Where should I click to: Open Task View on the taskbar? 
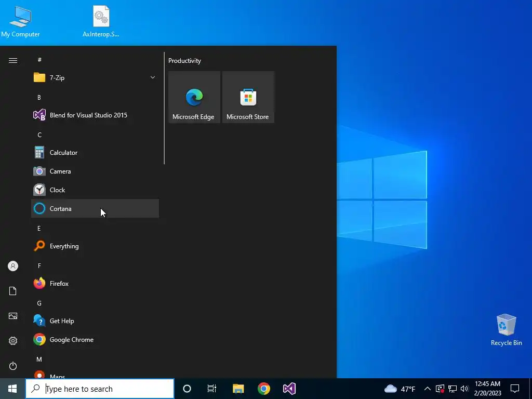(x=212, y=389)
